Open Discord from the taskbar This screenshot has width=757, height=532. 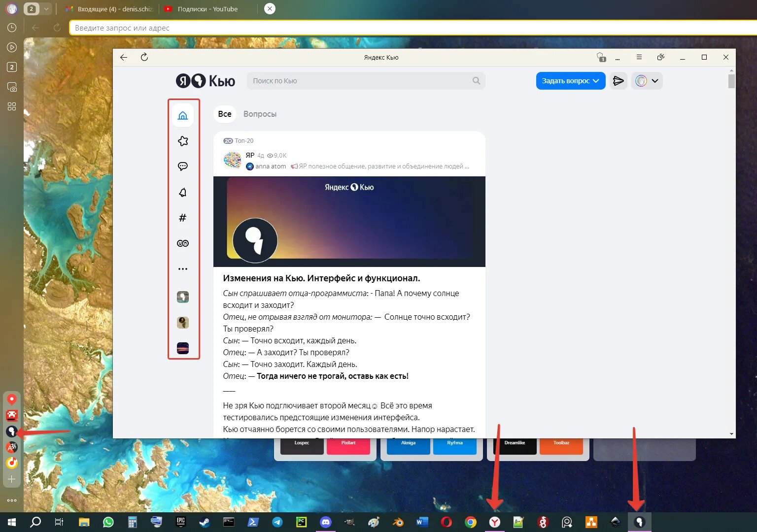pos(326,522)
